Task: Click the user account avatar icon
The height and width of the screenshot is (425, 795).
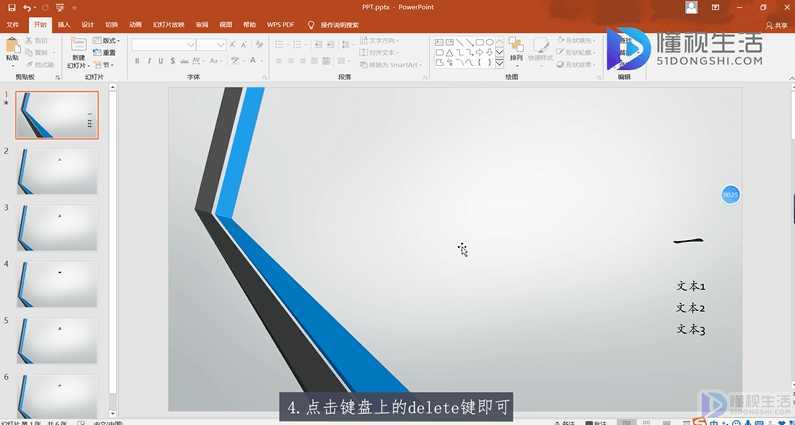Action: click(x=691, y=8)
